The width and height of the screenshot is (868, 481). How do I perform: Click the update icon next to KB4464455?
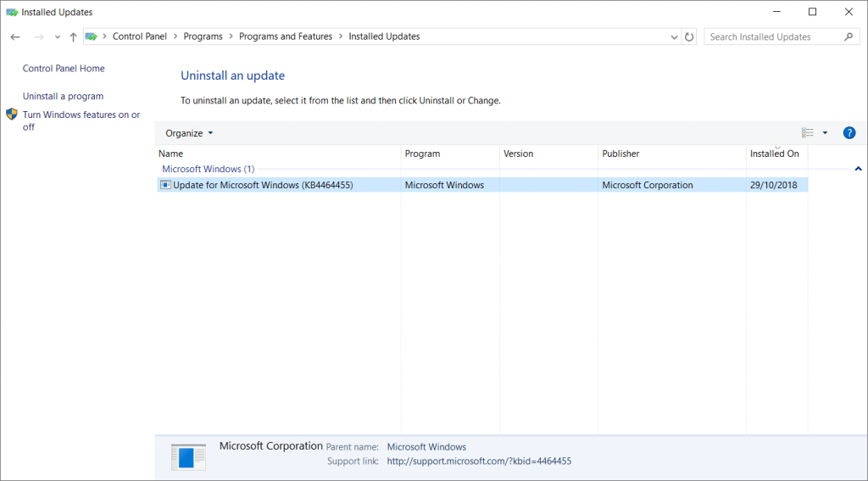(165, 185)
